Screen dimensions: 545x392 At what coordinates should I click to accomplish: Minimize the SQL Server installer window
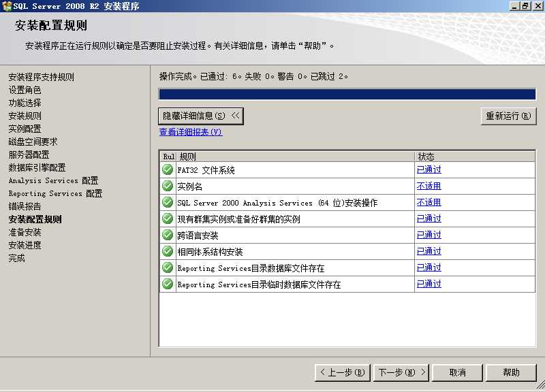514,6
